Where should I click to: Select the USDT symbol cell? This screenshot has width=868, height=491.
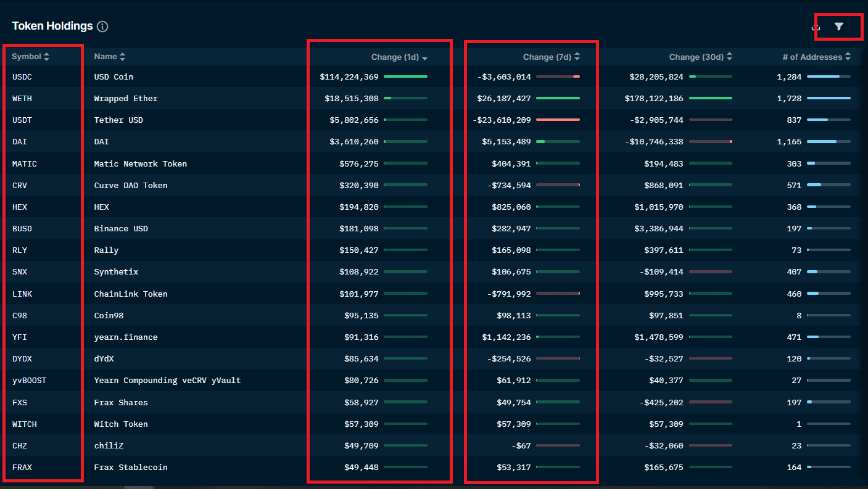click(22, 120)
